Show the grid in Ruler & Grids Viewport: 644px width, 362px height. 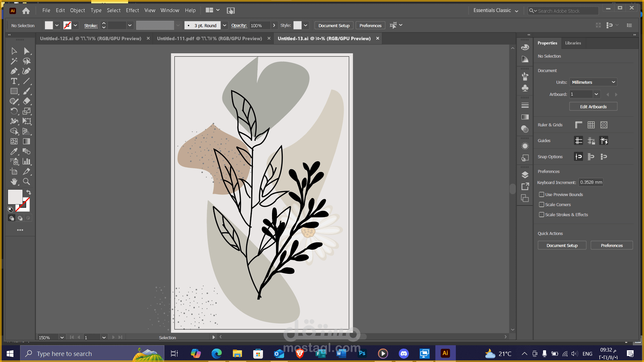(591, 125)
